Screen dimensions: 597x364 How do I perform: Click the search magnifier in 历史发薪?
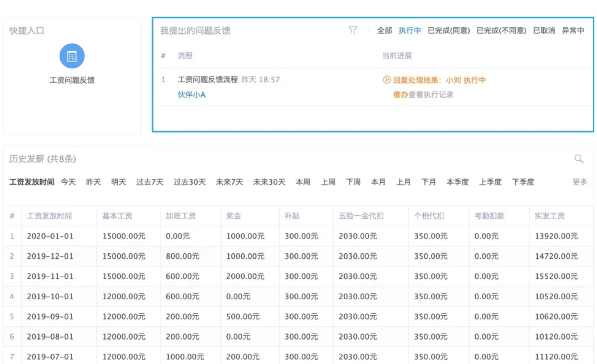tap(579, 159)
